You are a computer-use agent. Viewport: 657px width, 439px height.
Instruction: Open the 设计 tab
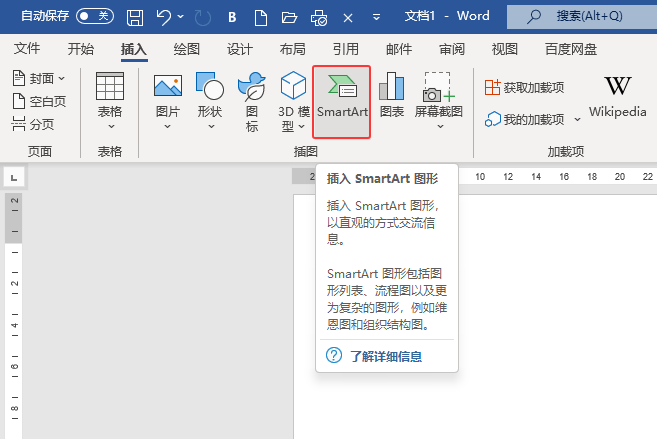[240, 49]
